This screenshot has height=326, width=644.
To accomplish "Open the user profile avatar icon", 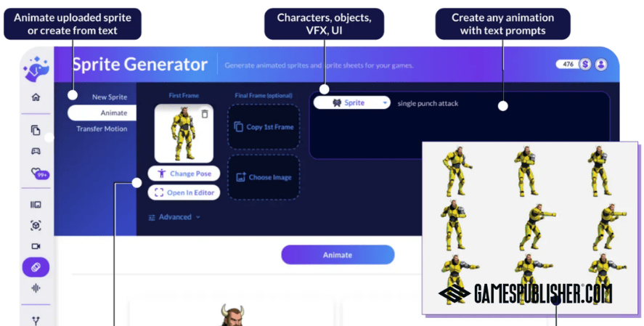I will click(601, 65).
